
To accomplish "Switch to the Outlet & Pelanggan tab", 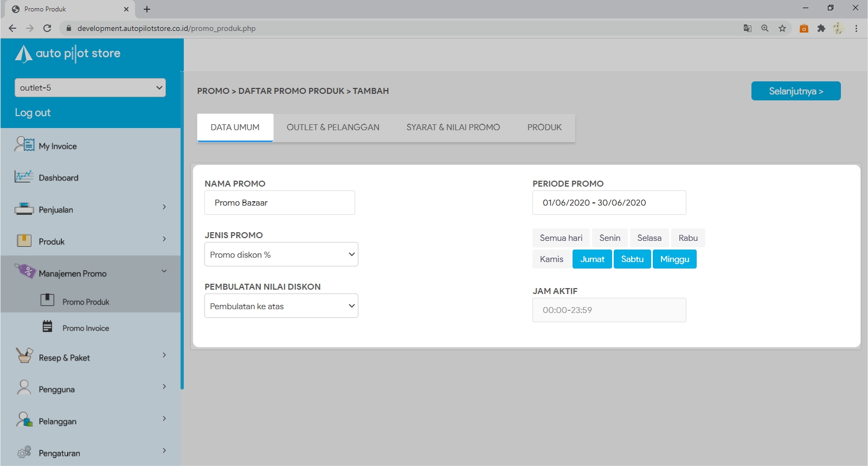I will coord(333,127).
